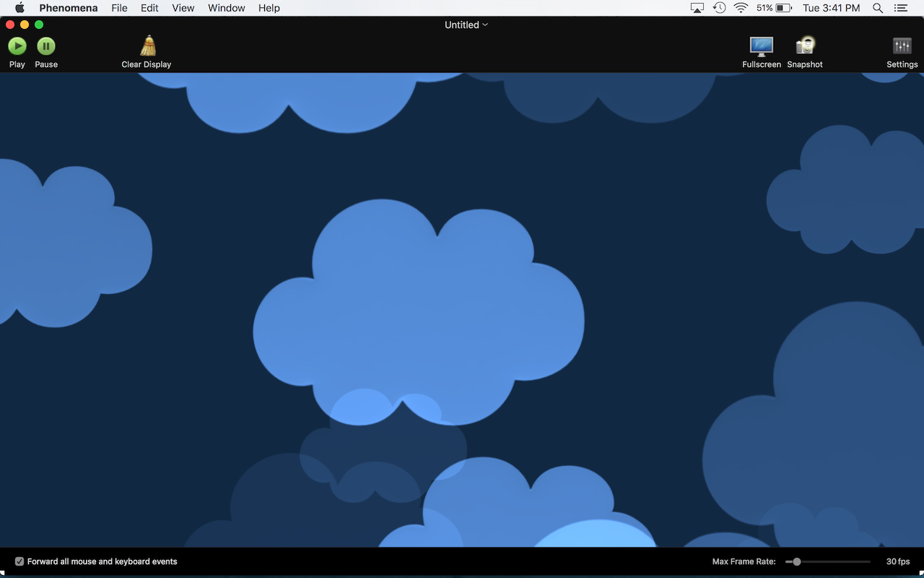
Task: Toggle Forward all mouse and keyboard events checkbox
Action: pyautogui.click(x=19, y=561)
